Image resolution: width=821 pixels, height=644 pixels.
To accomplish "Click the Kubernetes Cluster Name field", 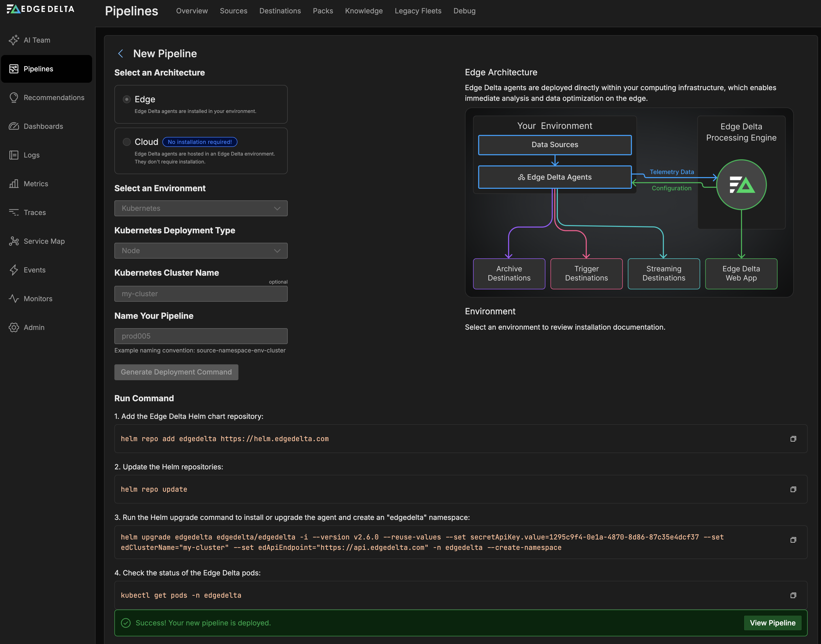I will [x=201, y=294].
